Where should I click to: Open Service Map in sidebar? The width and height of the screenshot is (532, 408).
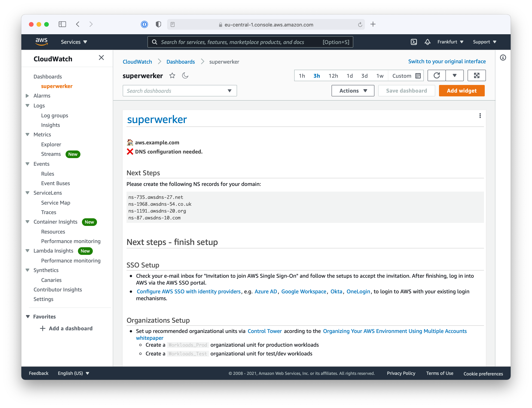(x=55, y=202)
